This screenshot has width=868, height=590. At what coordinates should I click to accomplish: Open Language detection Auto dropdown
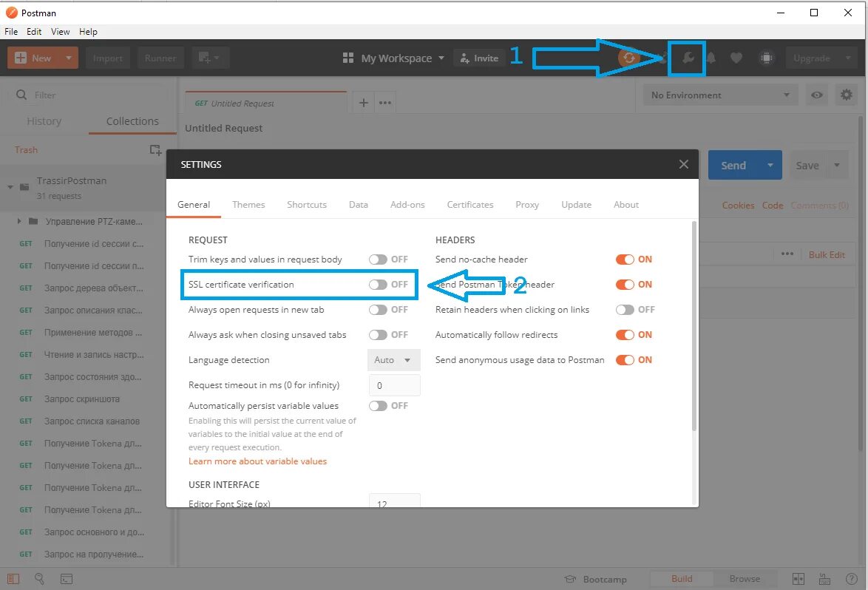coord(393,360)
